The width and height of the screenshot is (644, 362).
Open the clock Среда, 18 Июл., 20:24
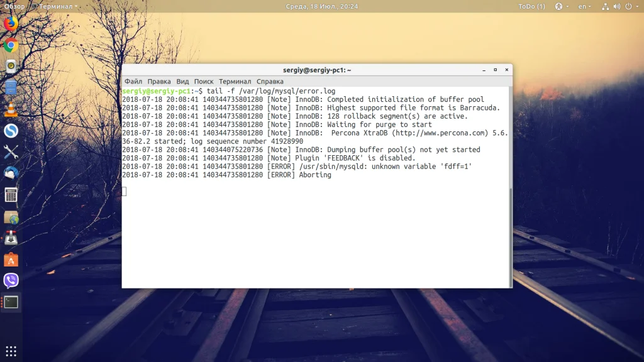pos(321,6)
